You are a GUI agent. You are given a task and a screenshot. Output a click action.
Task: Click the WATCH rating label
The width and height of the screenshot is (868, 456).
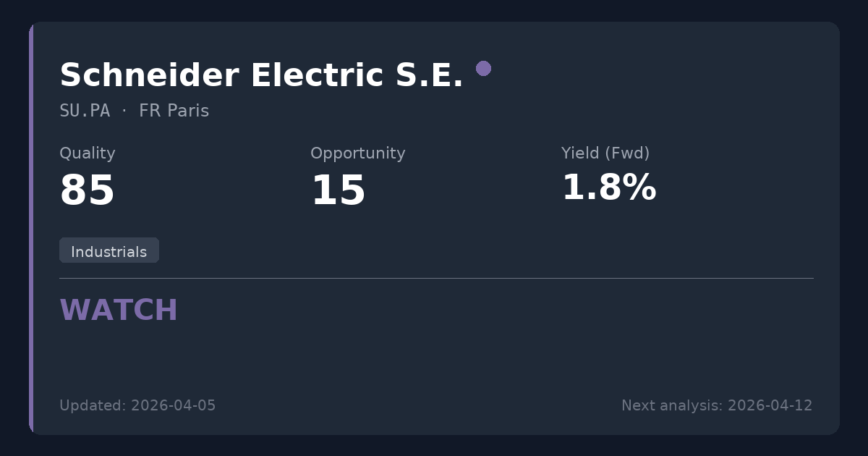(x=119, y=311)
